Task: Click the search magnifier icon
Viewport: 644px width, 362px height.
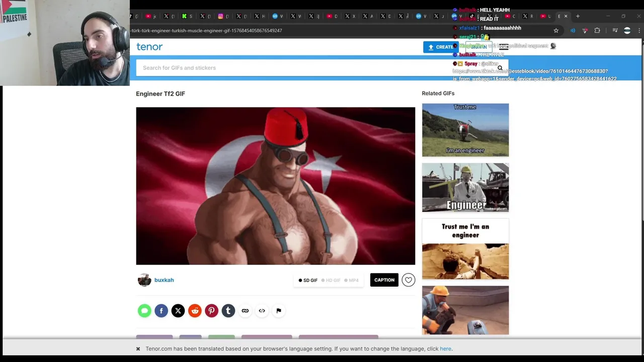Action: [500, 68]
